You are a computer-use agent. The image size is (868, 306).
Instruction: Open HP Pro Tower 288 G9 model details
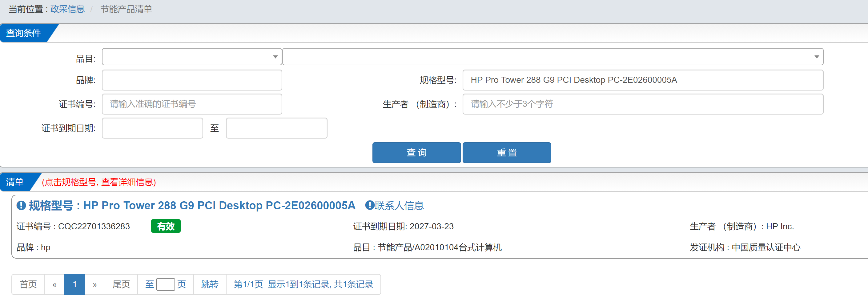pyautogui.click(x=192, y=205)
